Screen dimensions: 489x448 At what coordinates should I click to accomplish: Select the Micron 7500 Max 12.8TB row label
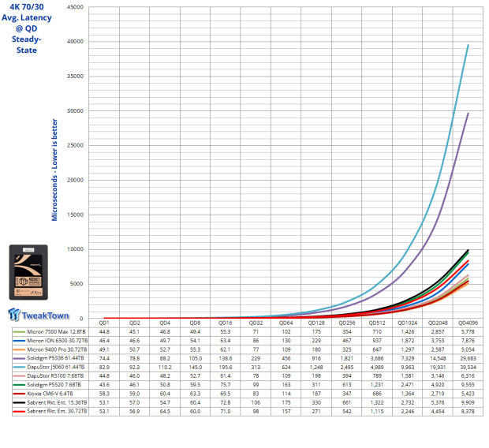56,331
